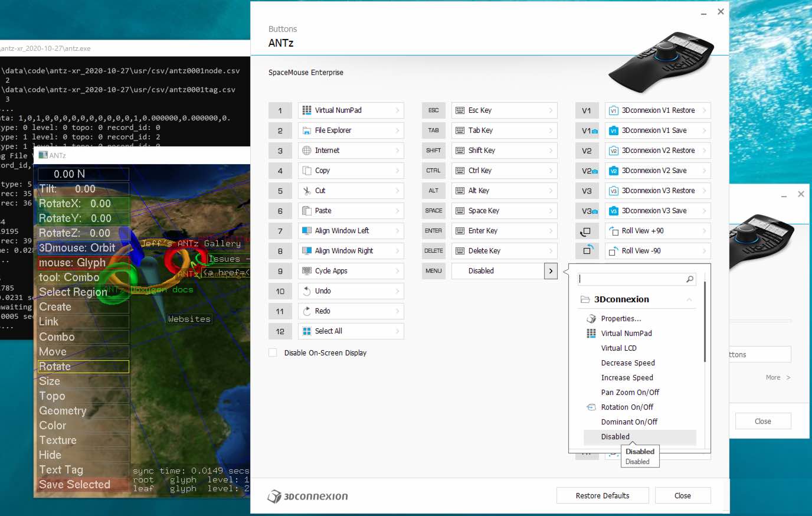Click the keyboard icon next to Delete Key
This screenshot has width=812, height=516.
(x=460, y=251)
